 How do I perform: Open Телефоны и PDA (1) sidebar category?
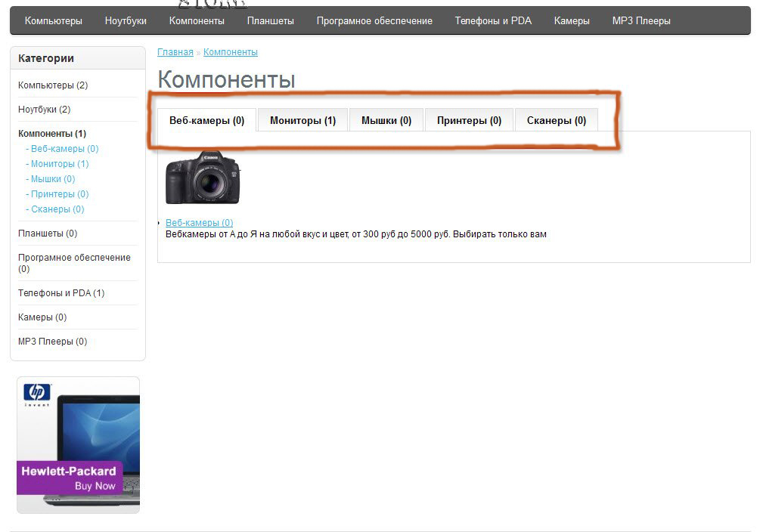61,293
